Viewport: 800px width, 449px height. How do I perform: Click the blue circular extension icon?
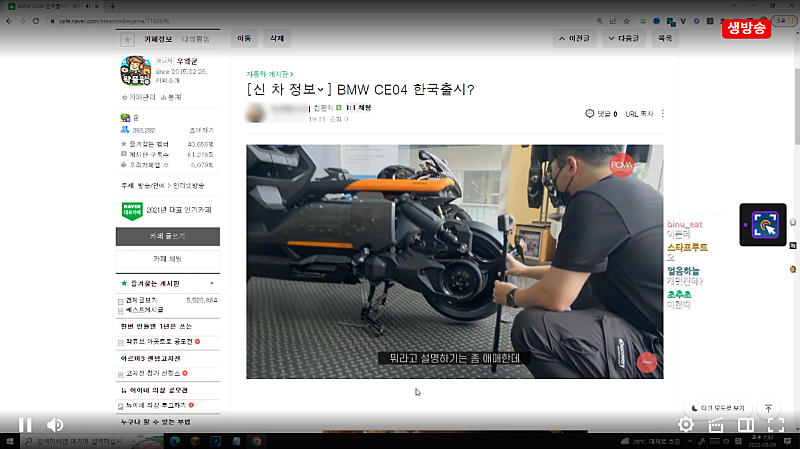point(657,21)
